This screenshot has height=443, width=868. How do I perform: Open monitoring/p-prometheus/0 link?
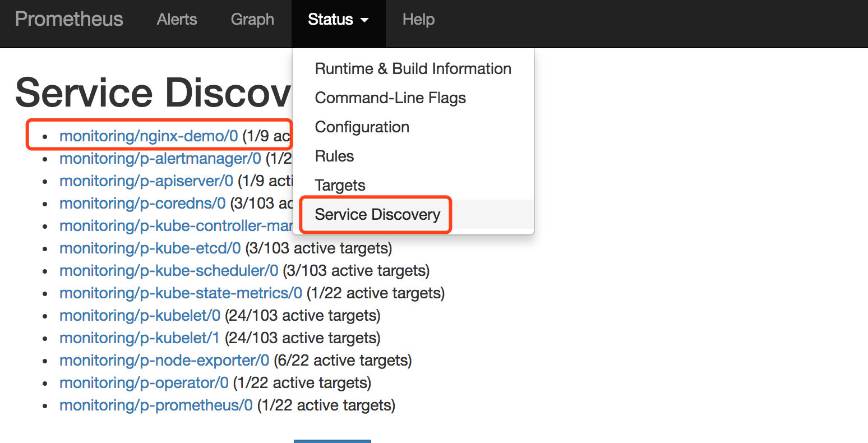coord(156,405)
